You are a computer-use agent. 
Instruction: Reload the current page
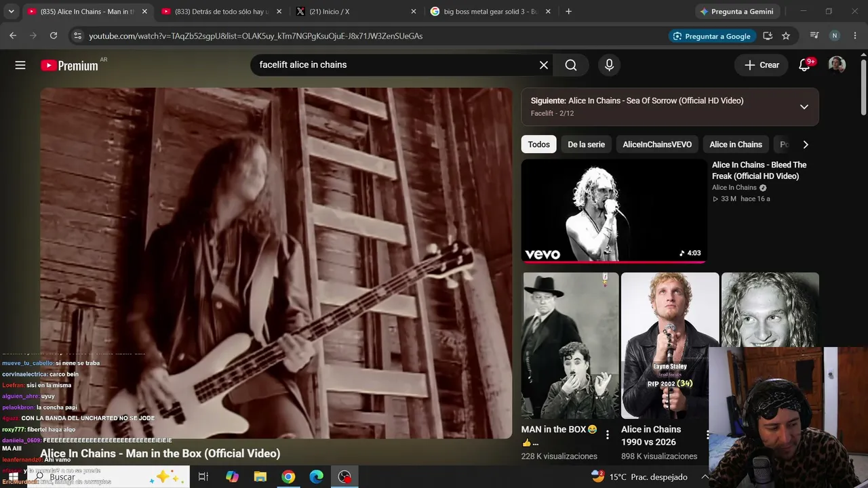coord(54,36)
